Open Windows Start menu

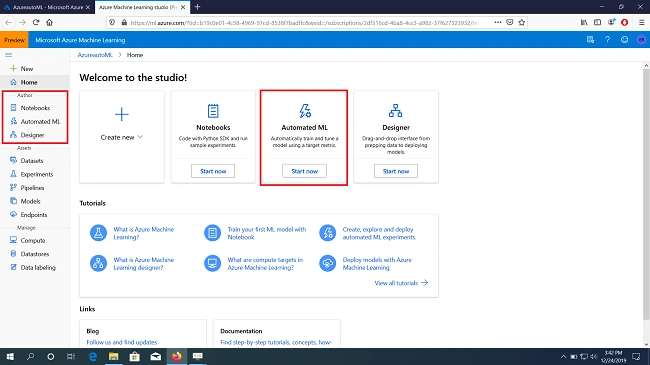click(x=10, y=357)
